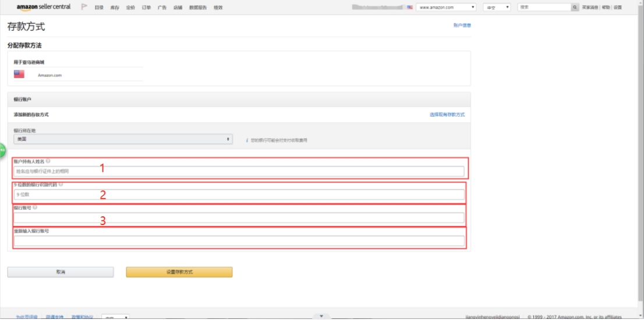This screenshot has width=644, height=320.
Task: Click the info icon beside bank fee notice
Action: [x=247, y=140]
